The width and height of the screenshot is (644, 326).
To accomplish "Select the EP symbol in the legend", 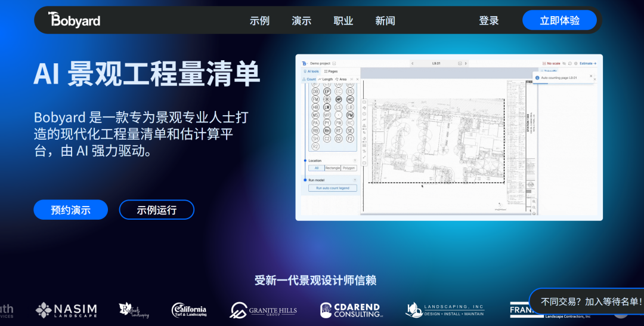I will click(327, 92).
